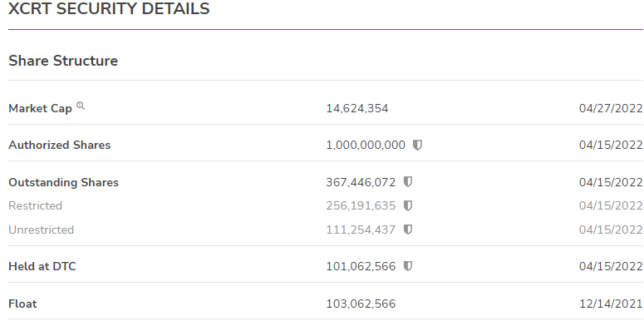Click shield icon next to Authorized Shares value
Image resolution: width=644 pixels, height=321 pixels.
pyautogui.click(x=417, y=145)
